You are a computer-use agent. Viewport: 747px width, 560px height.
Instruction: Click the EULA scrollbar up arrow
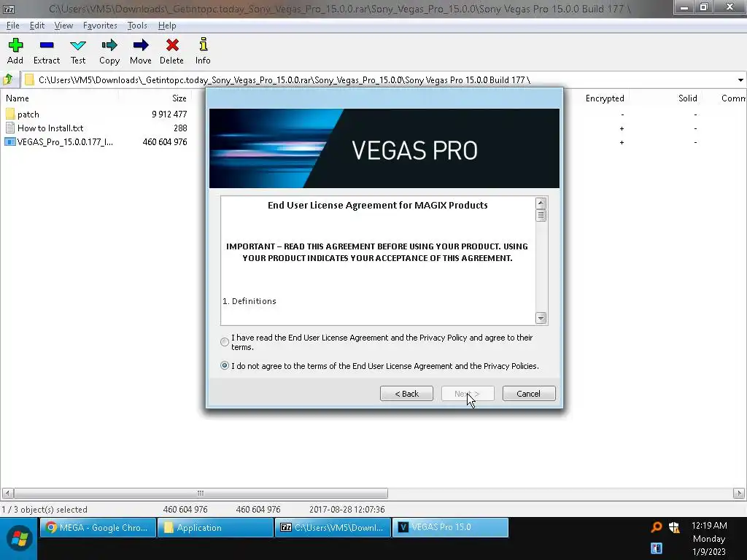[541, 203]
